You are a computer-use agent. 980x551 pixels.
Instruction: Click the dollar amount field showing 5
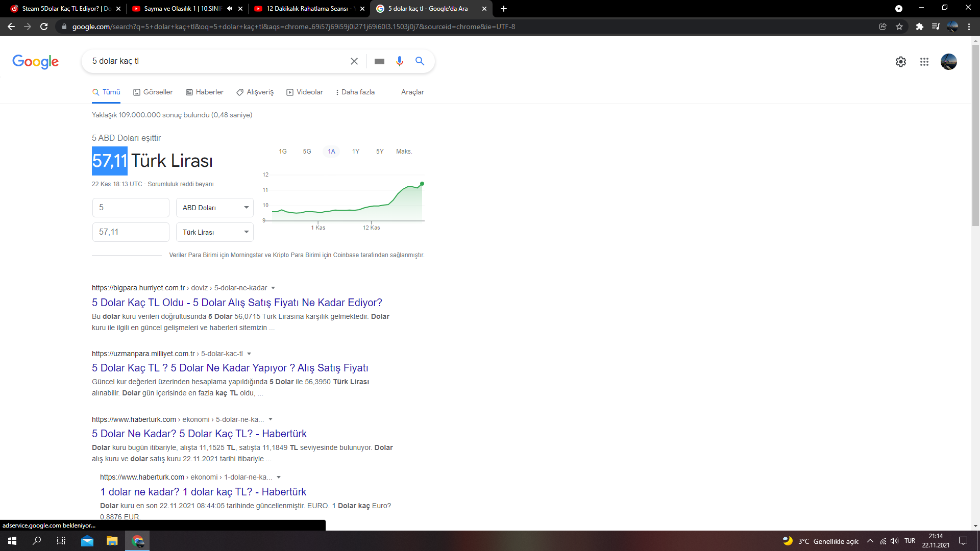pyautogui.click(x=131, y=208)
